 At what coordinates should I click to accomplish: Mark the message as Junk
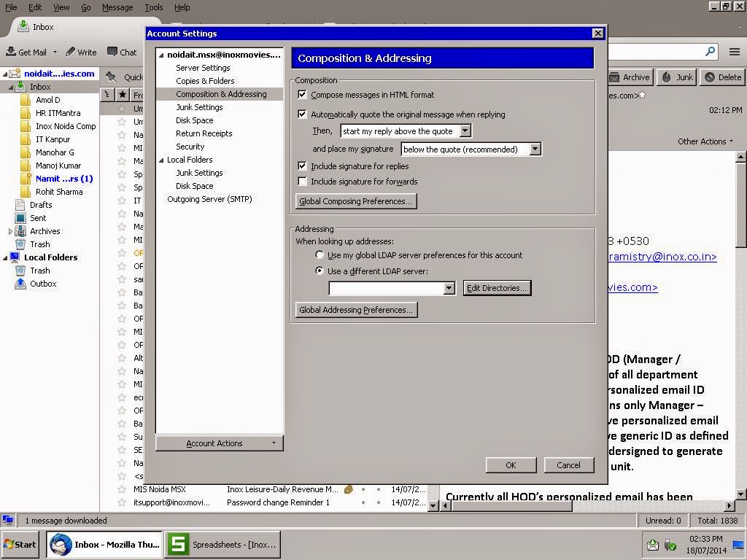click(x=677, y=77)
